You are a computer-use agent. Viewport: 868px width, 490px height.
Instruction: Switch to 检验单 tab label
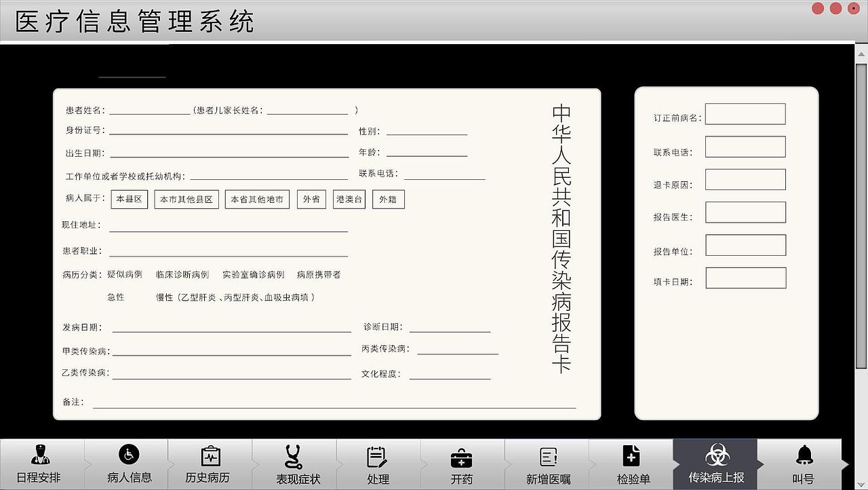[633, 479]
